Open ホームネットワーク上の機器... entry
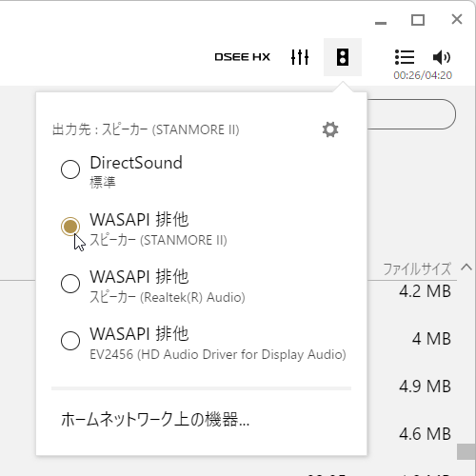This screenshot has width=476, height=476. [x=155, y=419]
